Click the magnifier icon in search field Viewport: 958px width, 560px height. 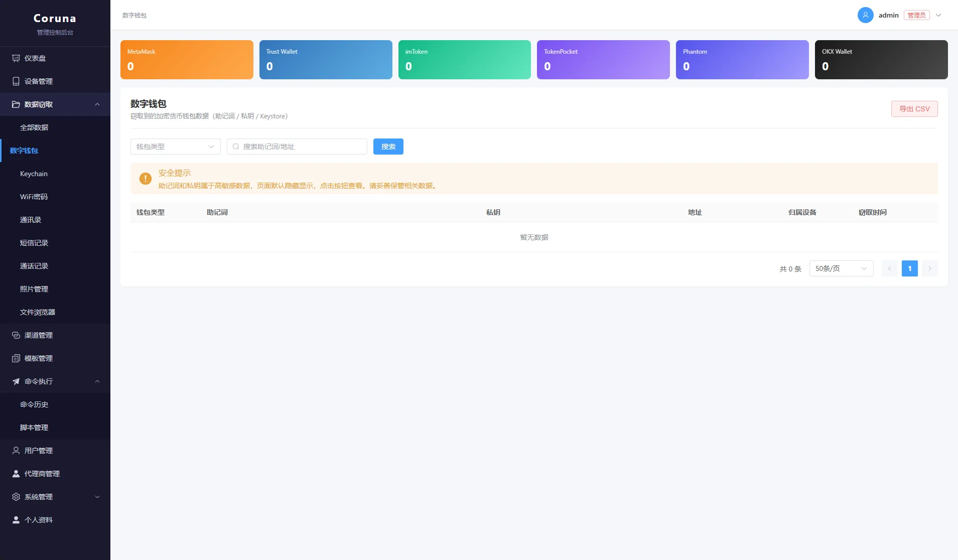pyautogui.click(x=236, y=147)
